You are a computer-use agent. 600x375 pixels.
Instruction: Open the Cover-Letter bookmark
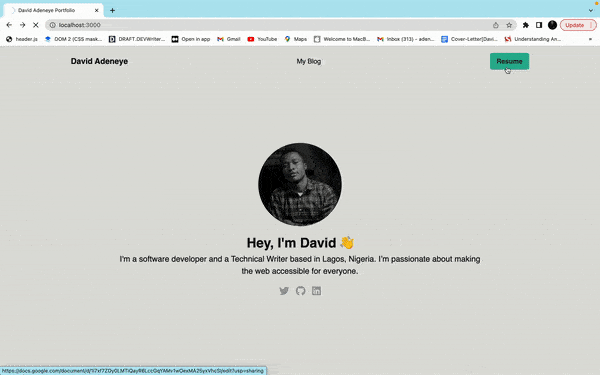click(470, 39)
